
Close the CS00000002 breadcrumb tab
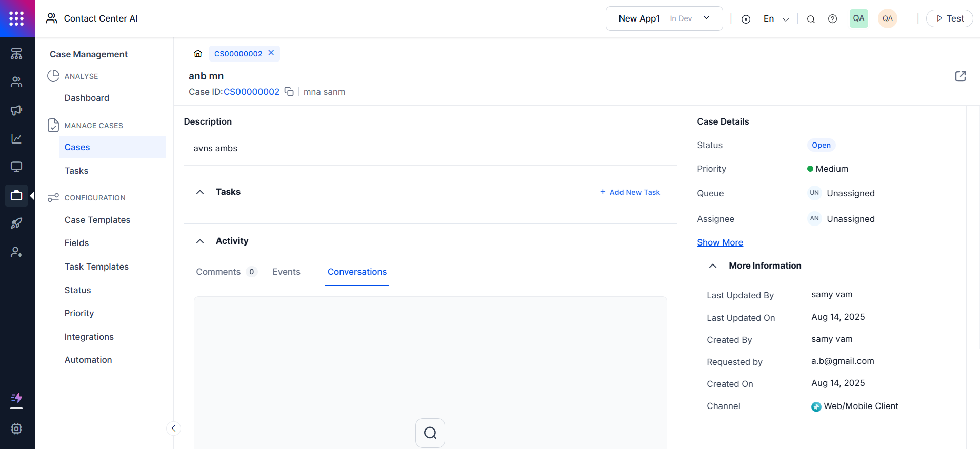271,53
